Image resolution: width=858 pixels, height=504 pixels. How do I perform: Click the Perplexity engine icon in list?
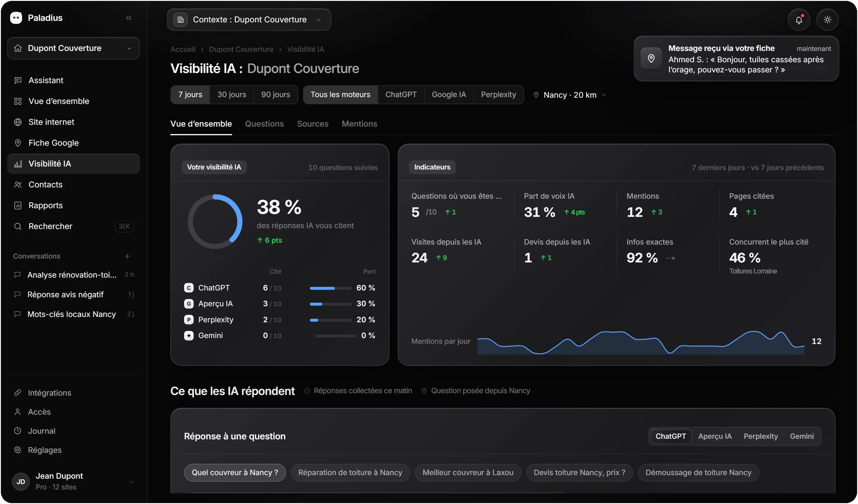tap(189, 320)
